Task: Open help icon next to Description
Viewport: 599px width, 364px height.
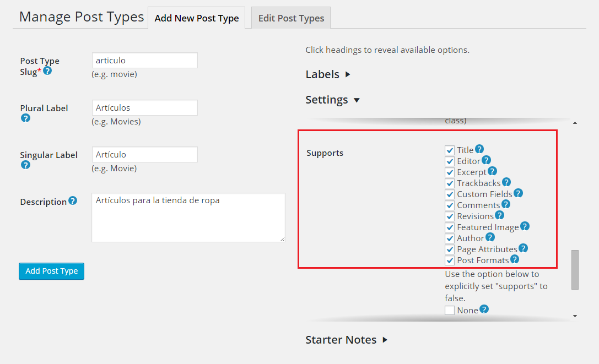Action: pyautogui.click(x=73, y=200)
